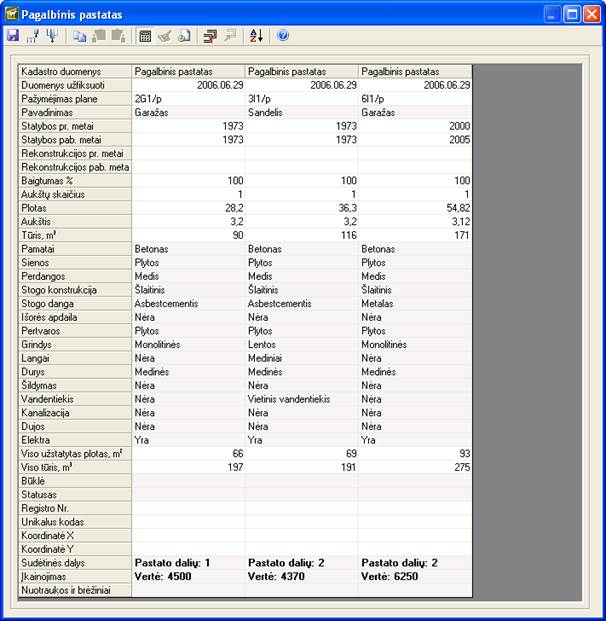Click the Copy (two pages) toolbar icon
The width and height of the screenshot is (606, 621).
pyautogui.click(x=79, y=36)
